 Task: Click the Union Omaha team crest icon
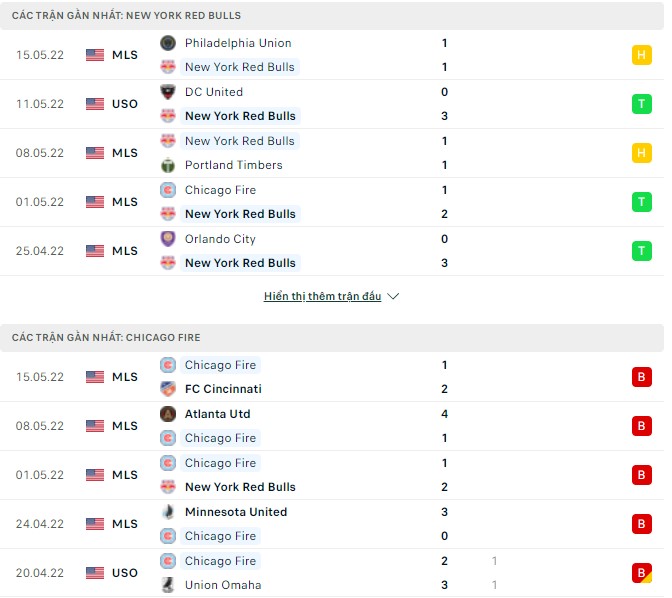[167, 585]
